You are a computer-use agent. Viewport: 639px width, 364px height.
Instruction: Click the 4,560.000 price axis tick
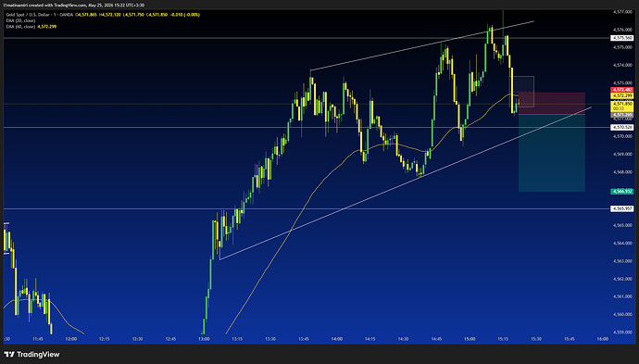click(622, 314)
